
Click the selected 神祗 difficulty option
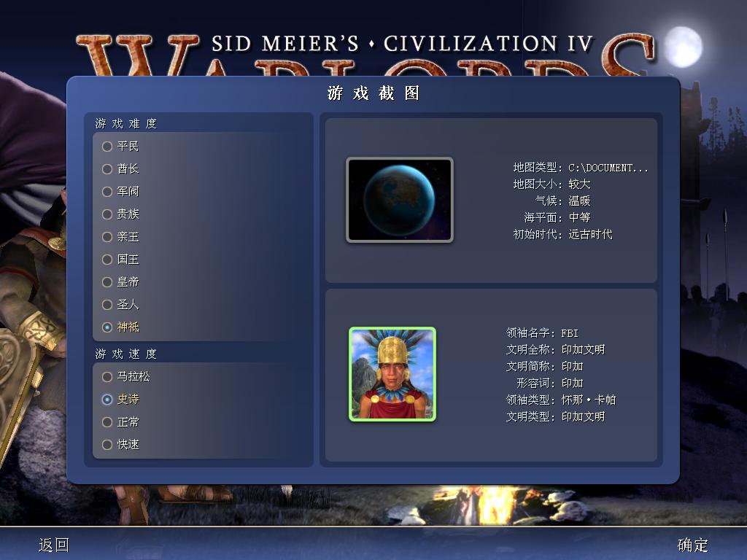(x=120, y=327)
